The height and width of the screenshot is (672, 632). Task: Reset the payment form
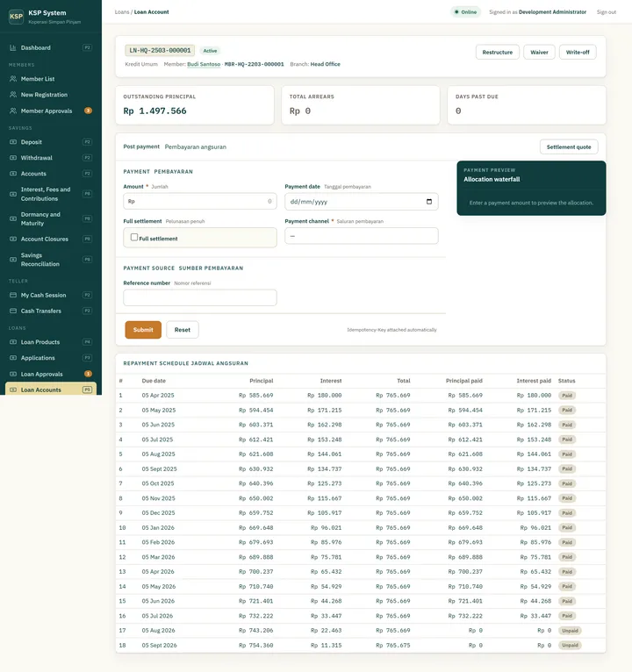click(x=183, y=330)
